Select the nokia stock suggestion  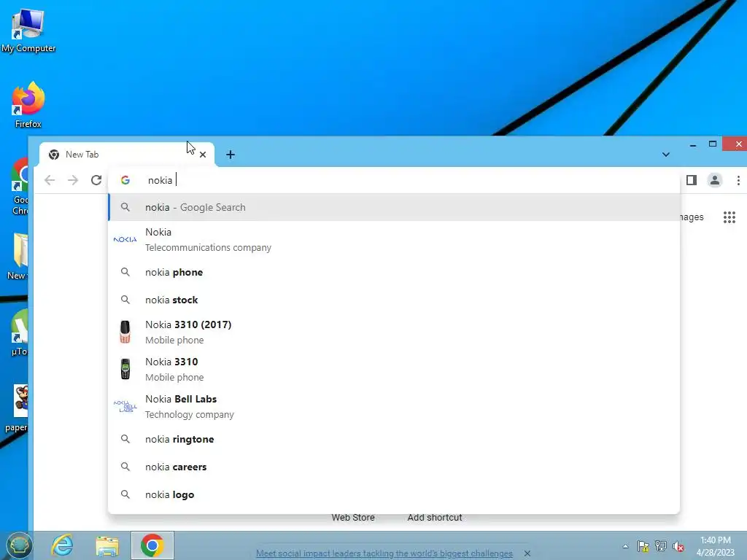[x=395, y=300]
